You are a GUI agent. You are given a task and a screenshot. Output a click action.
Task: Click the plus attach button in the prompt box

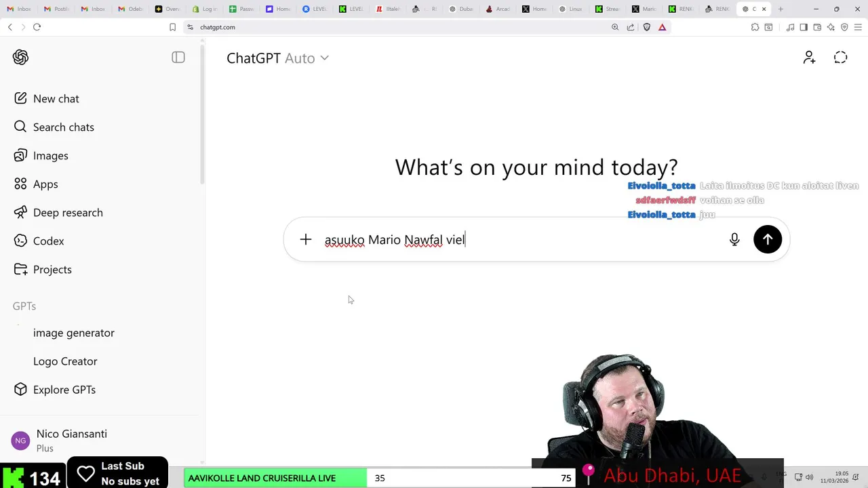coord(306,239)
